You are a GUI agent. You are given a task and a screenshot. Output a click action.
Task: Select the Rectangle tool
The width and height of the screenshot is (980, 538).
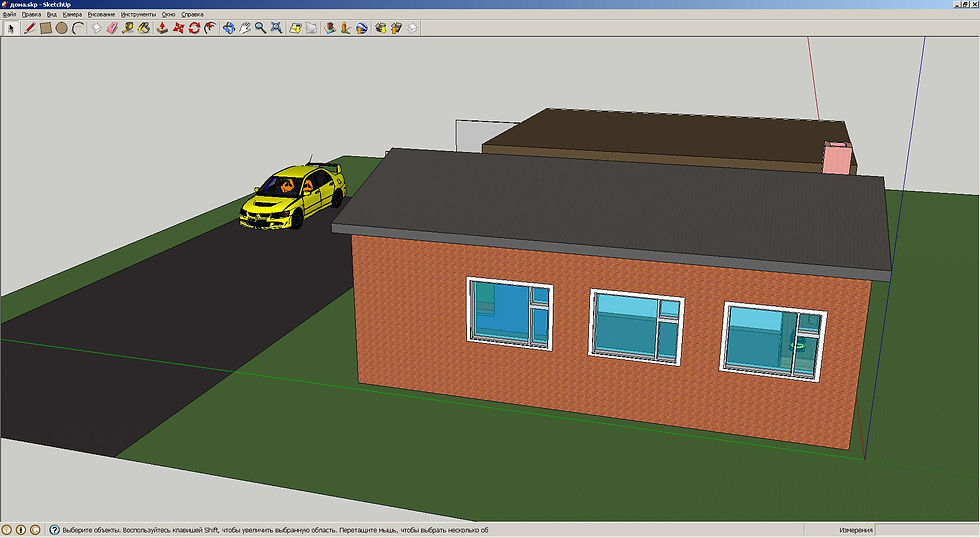[45, 28]
